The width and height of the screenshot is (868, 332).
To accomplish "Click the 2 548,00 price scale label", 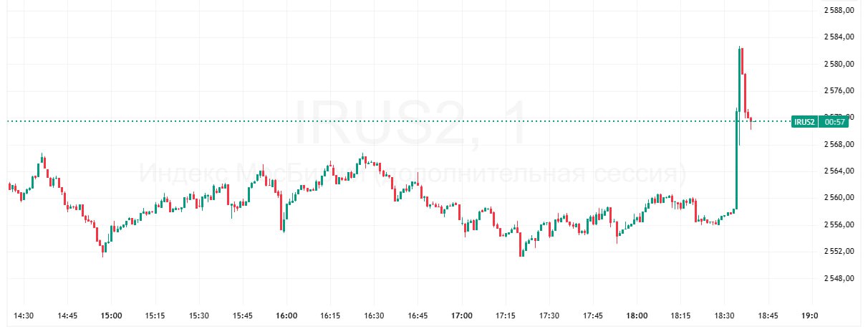I will pos(841,278).
